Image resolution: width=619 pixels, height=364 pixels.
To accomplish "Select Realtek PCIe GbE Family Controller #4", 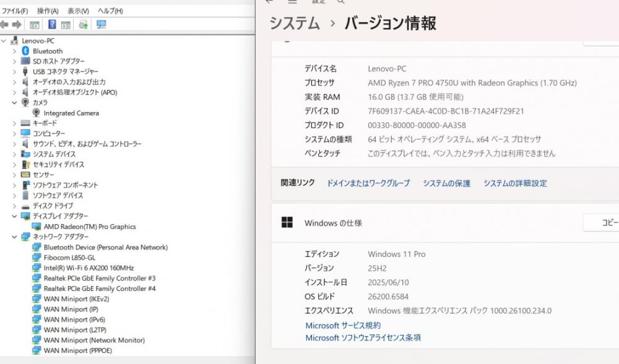I will pyautogui.click(x=100, y=288).
